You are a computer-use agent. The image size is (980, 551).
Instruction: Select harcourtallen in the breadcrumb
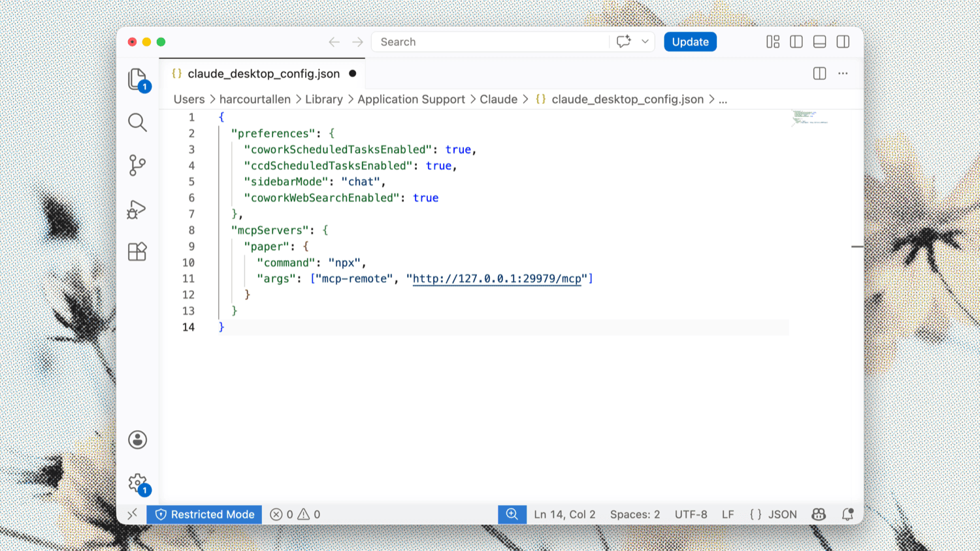point(255,99)
